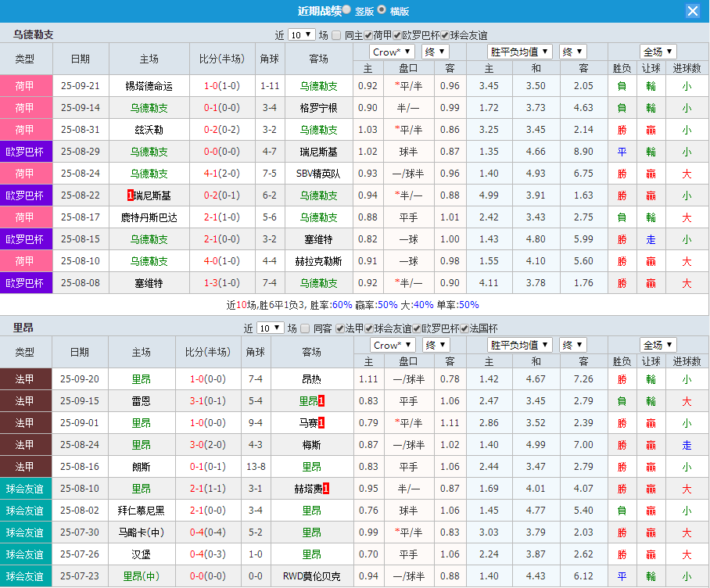Switch display to 横版 mode
710x588 pixels.
pyautogui.click(x=381, y=11)
